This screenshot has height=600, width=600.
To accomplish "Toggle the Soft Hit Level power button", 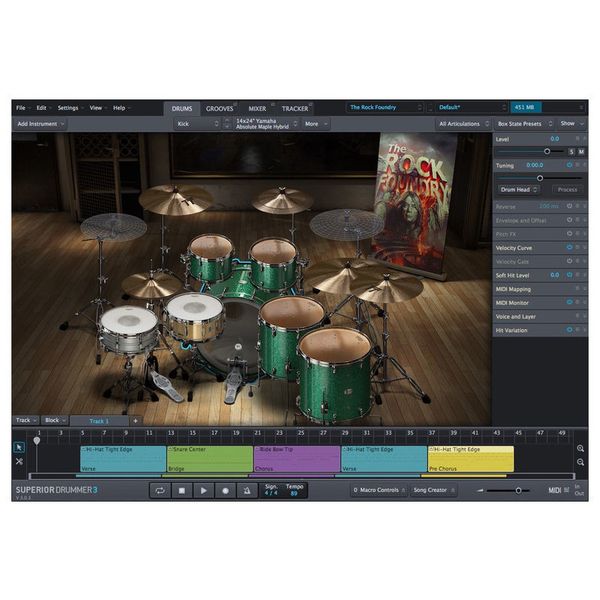I will (x=569, y=275).
